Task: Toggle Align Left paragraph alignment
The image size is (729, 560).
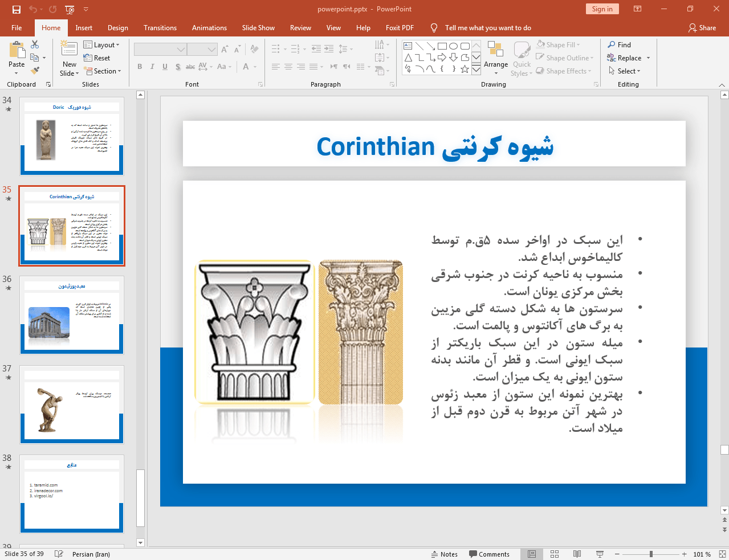Action: [x=275, y=67]
